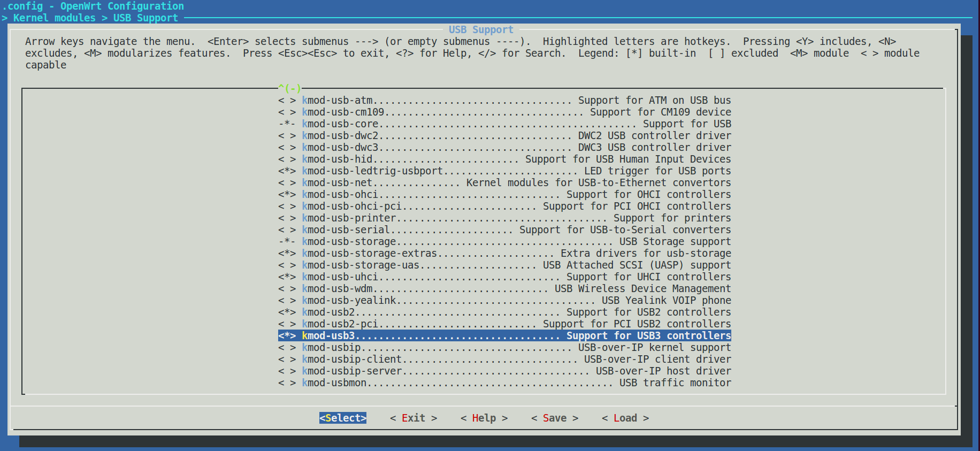Toggle the kmod-usb-ohci selection bracket
The image size is (980, 451).
click(x=287, y=195)
